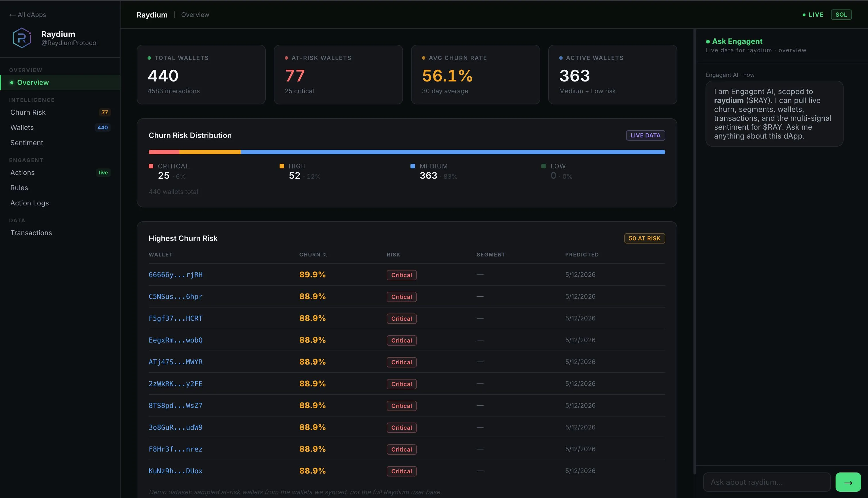868x498 pixels.
Task: Click the SOL chain badge
Action: 841,15
